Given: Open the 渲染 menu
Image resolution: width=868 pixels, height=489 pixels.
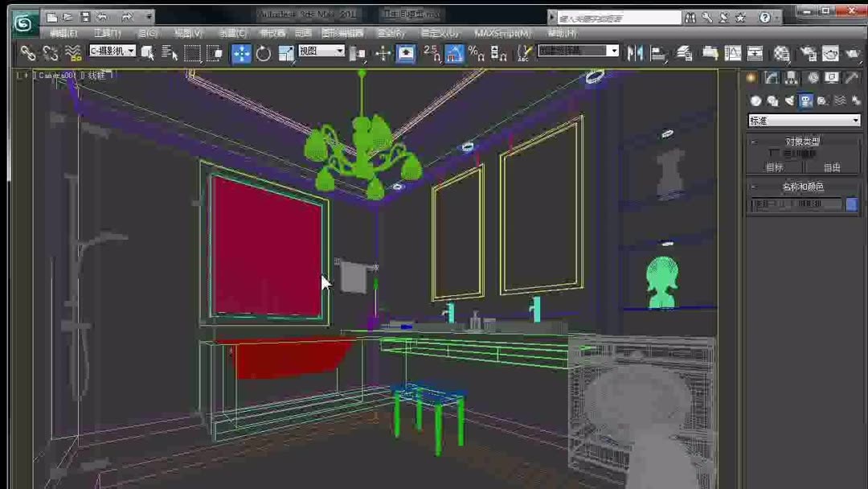Looking at the screenshot, I should 391,33.
